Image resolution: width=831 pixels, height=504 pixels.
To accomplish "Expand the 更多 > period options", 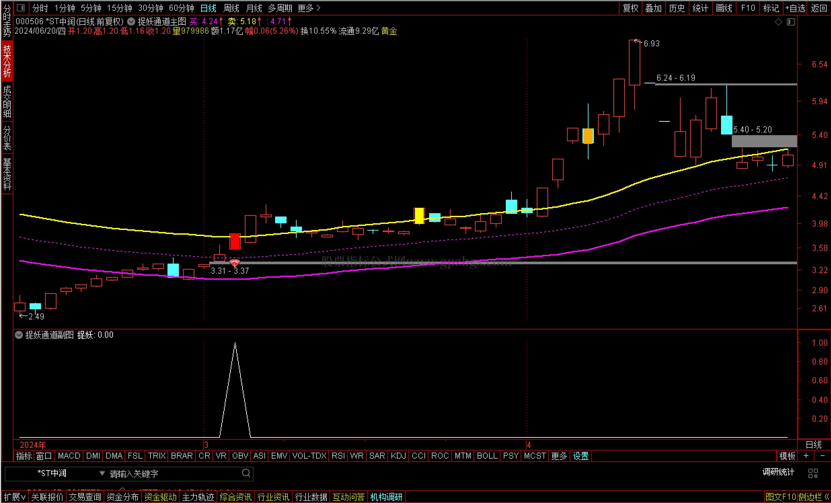I will (x=309, y=8).
